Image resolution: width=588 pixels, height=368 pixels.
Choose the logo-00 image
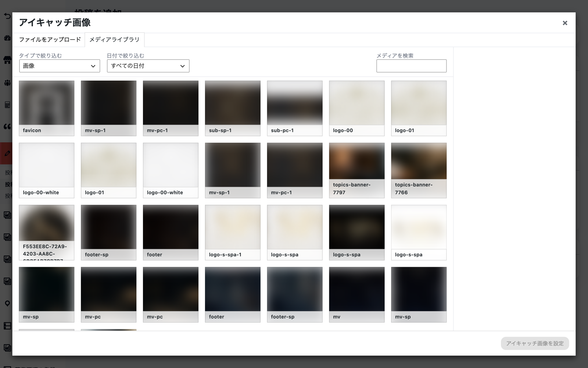357,108
